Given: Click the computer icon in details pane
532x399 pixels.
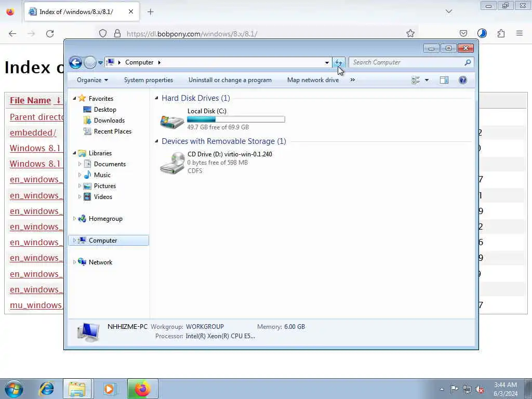Looking at the screenshot, I should [88, 332].
